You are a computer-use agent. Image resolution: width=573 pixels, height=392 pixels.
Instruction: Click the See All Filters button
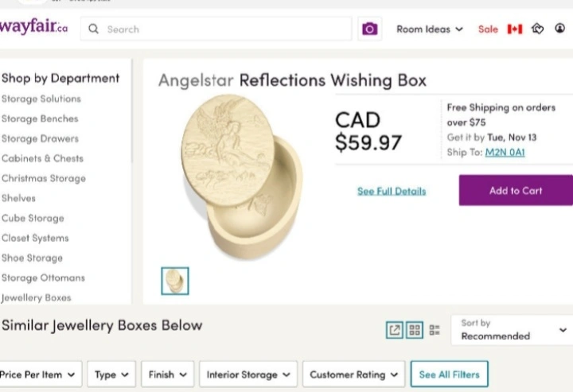tap(449, 375)
